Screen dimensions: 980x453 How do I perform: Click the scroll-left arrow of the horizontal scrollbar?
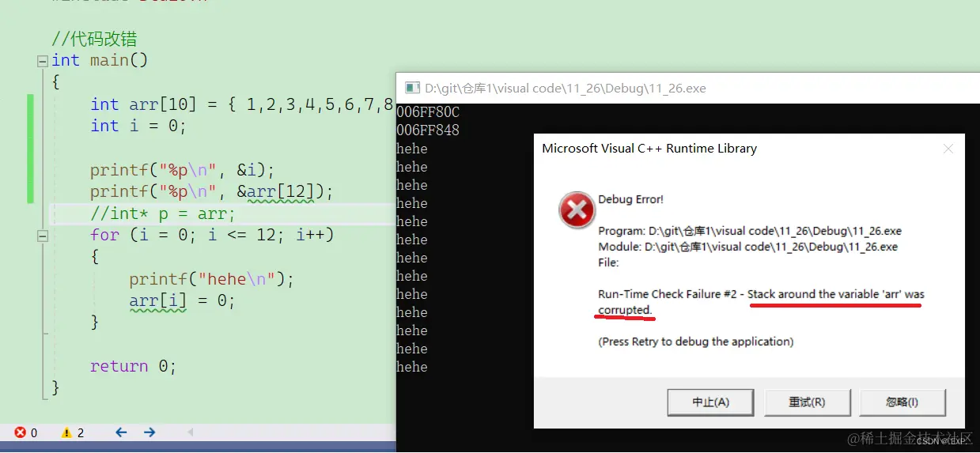pos(191,432)
